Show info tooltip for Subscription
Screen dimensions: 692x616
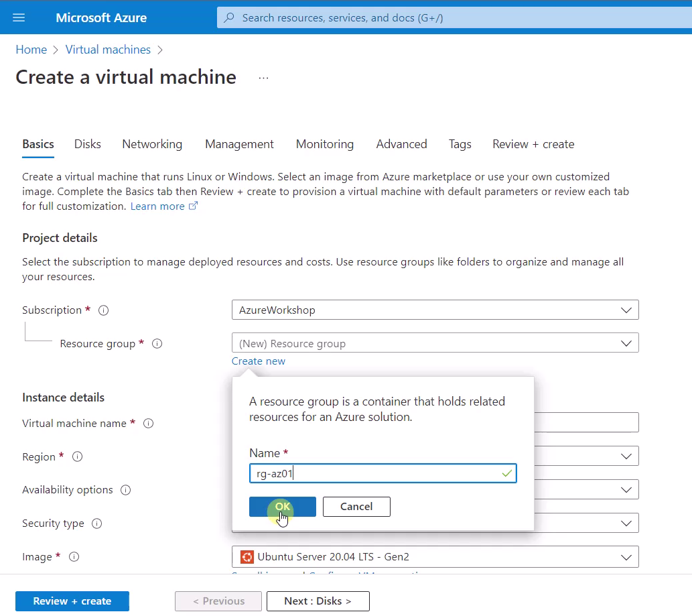click(103, 310)
